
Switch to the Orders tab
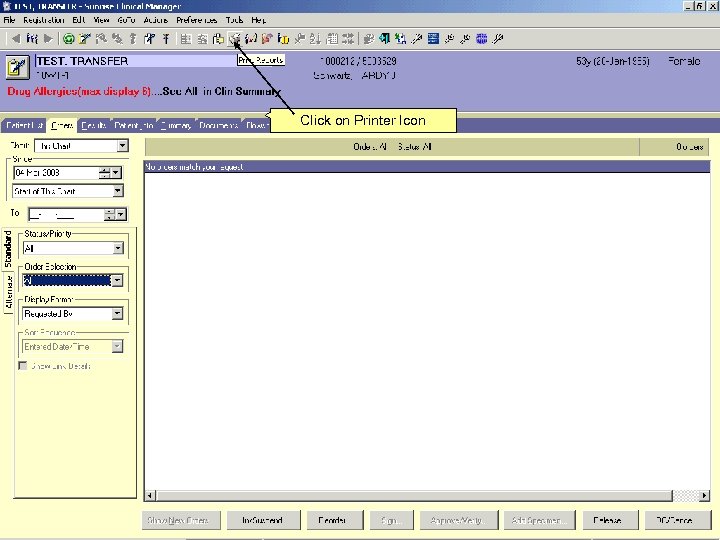62,125
